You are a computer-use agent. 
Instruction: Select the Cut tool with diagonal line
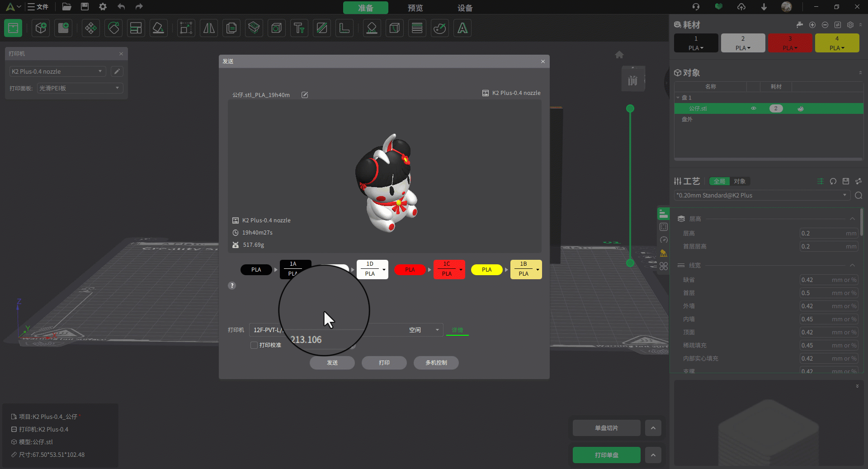322,28
